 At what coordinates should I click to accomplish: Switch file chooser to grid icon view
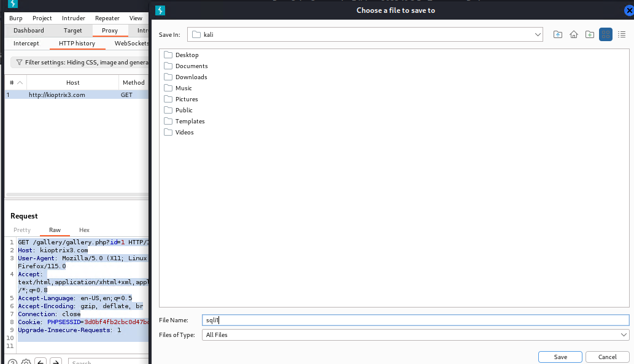point(605,35)
